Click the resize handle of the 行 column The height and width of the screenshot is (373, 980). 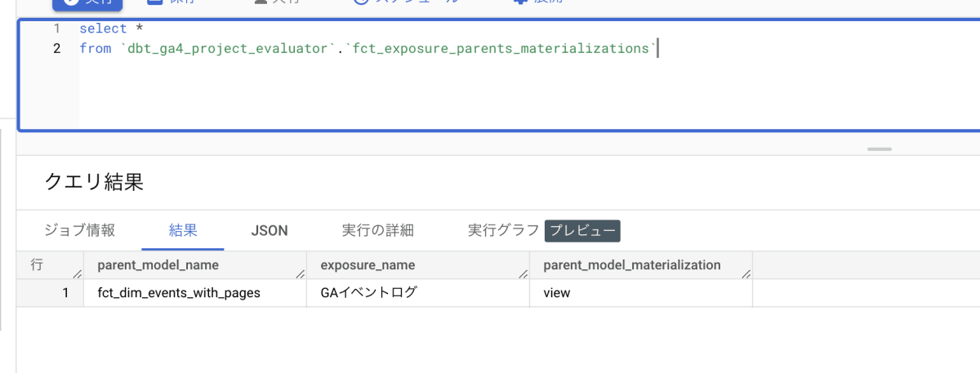(x=78, y=274)
